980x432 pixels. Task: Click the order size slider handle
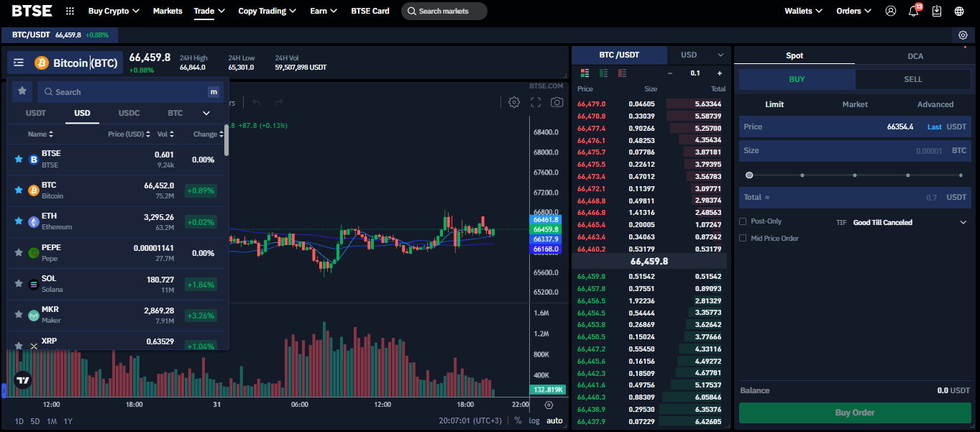749,175
